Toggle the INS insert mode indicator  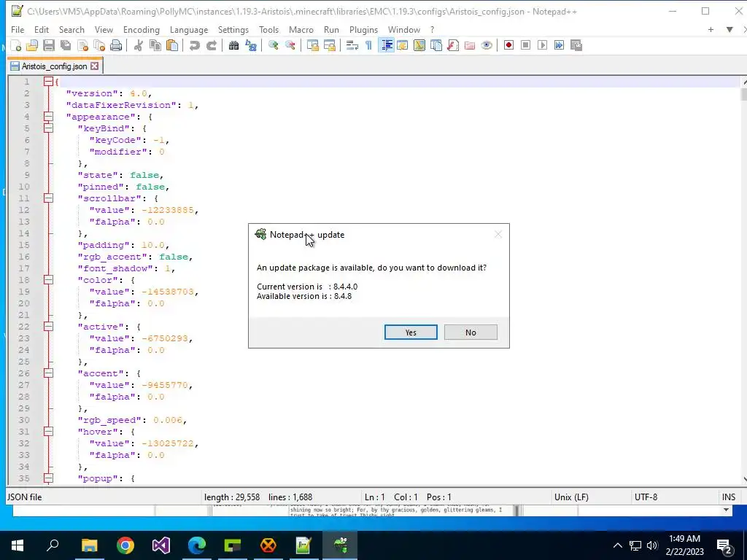pos(729,497)
